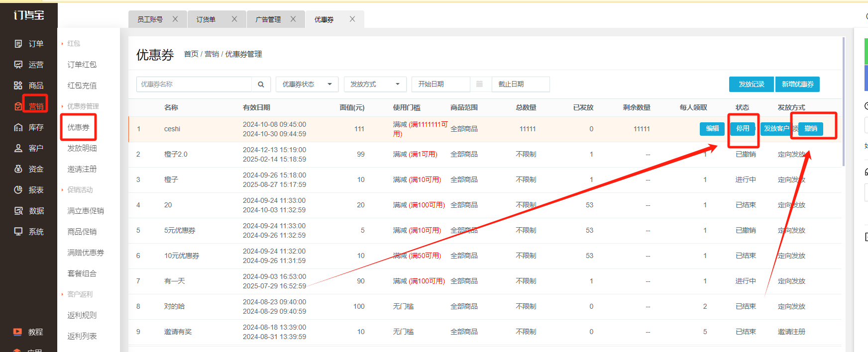Open the 库存 sidebar icon
This screenshot has height=352, width=868.
click(x=18, y=127)
